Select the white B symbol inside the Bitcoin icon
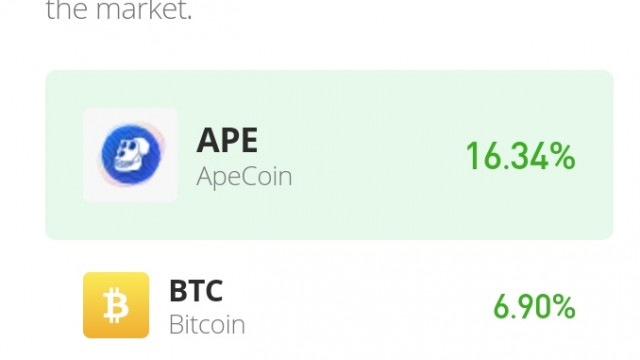Screen dimensions: 640x360 pos(116,305)
